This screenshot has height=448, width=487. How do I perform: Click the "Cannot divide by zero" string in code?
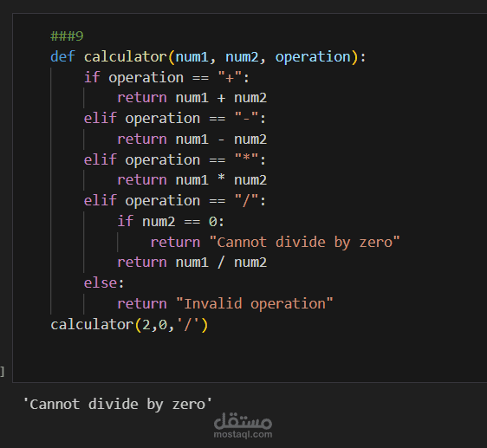point(304,242)
